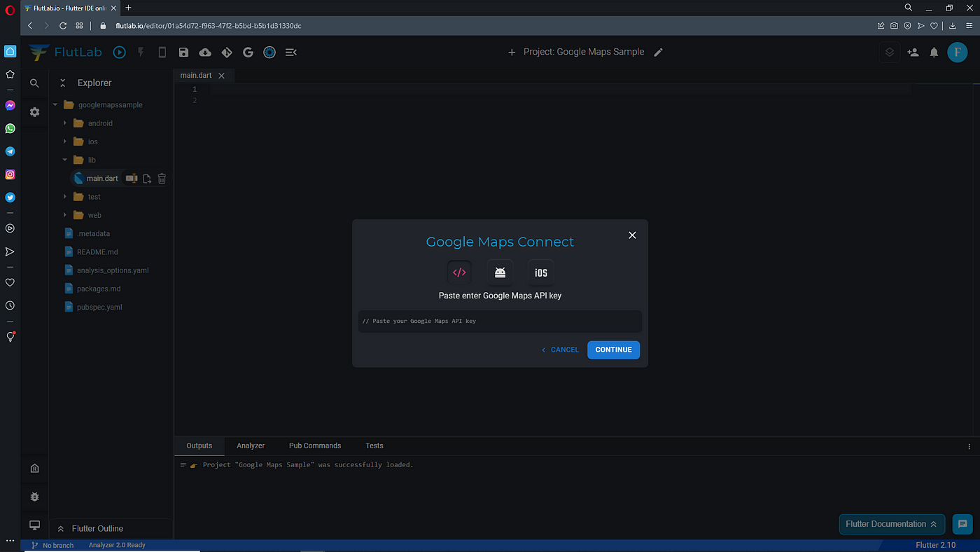Viewport: 980px width, 552px height.
Task: Click the cloud download icon
Action: tap(205, 52)
